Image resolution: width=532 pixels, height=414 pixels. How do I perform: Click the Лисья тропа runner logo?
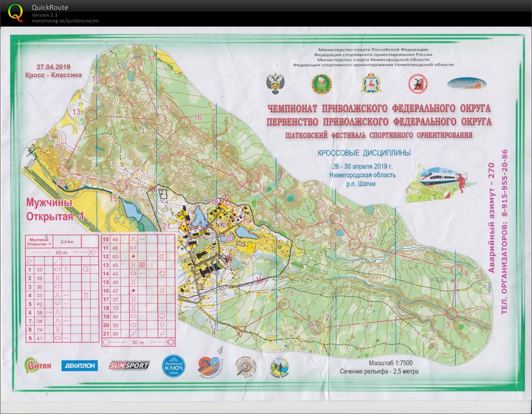(280, 368)
